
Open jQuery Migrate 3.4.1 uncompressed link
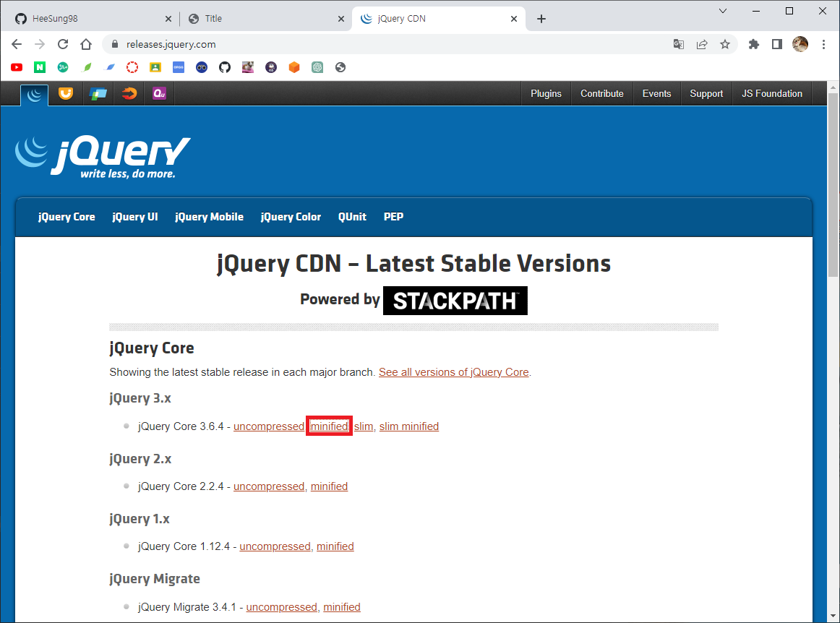282,607
